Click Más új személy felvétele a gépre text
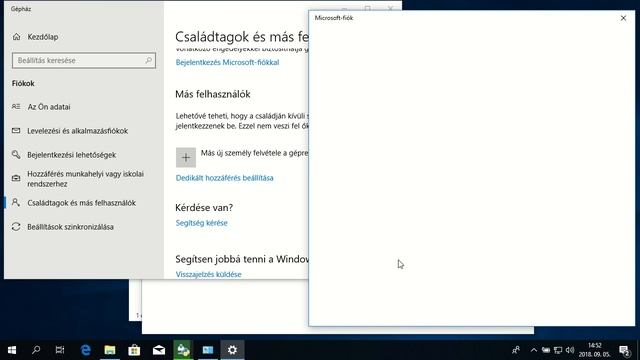Screen dimensions: 640x360 254,153
